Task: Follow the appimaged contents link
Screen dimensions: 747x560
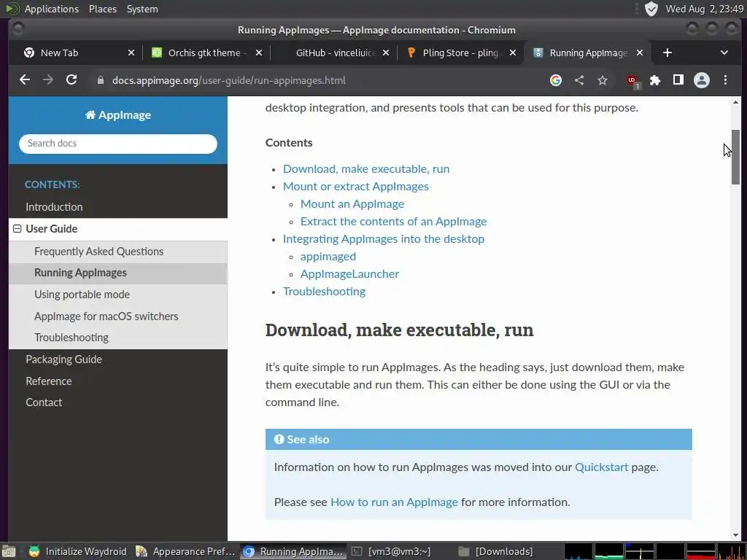Action: click(x=328, y=256)
